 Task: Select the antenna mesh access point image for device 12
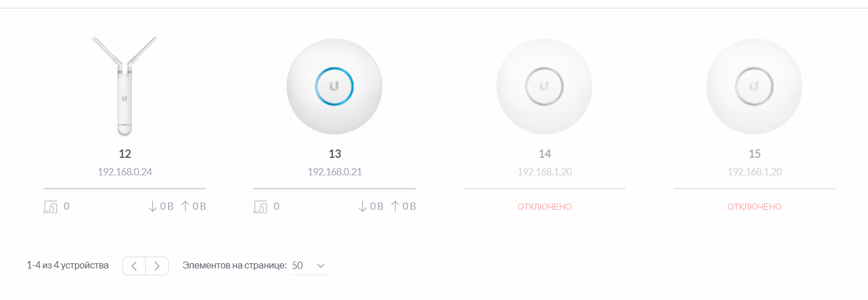click(x=125, y=86)
